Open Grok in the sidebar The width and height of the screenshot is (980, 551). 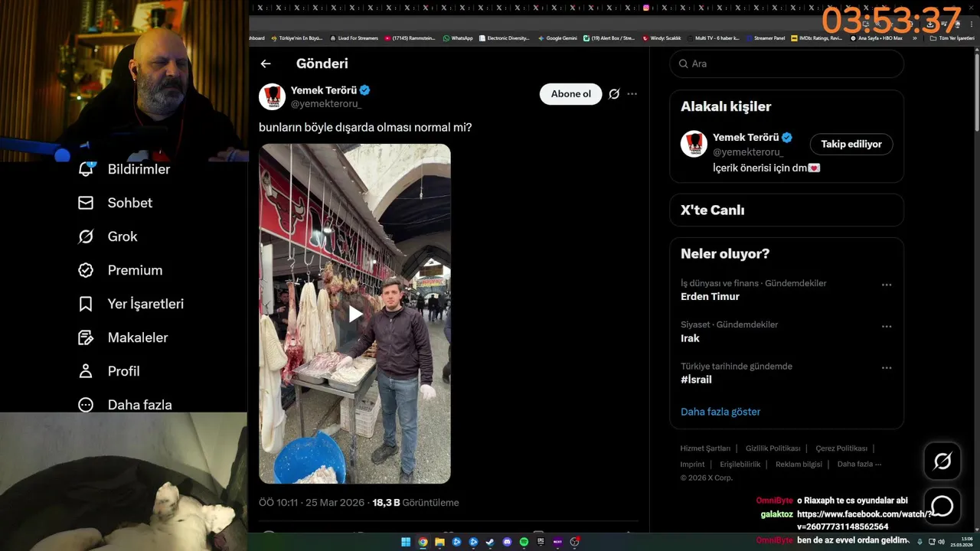(x=108, y=236)
